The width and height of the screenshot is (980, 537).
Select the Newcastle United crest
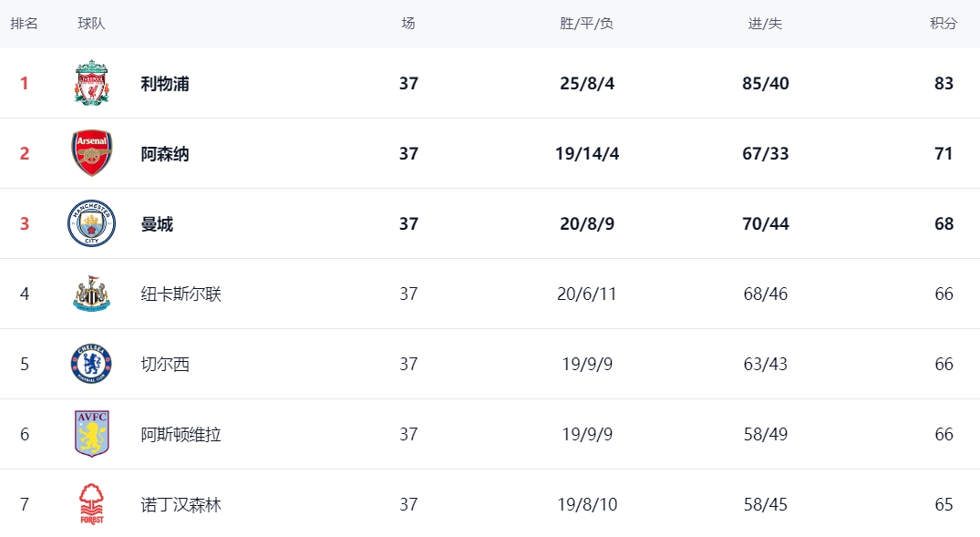tap(92, 294)
